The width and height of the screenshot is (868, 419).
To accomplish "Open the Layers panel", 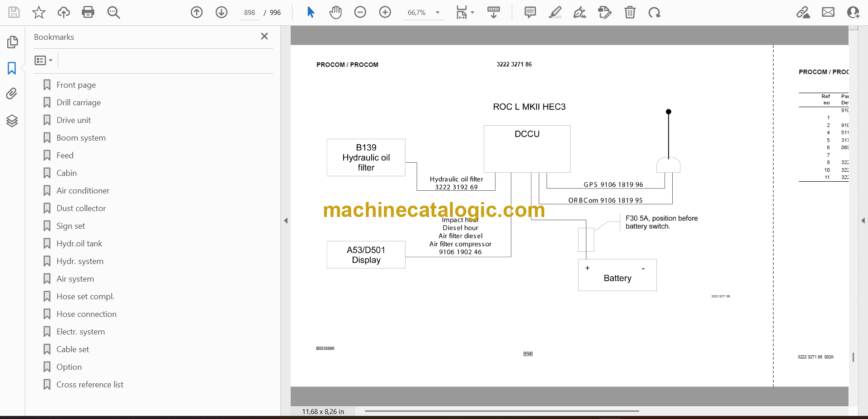I will pyautogui.click(x=12, y=121).
